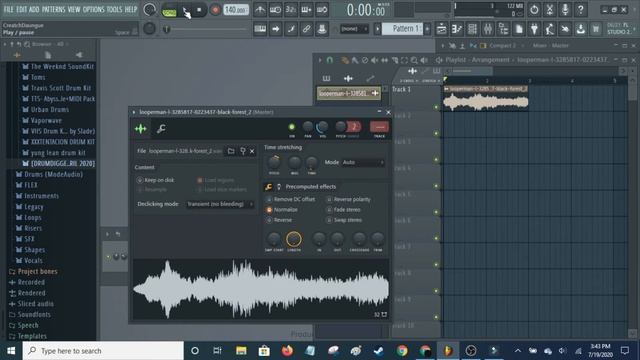Start recording with the record button
The height and width of the screenshot is (360, 640).
215,10
